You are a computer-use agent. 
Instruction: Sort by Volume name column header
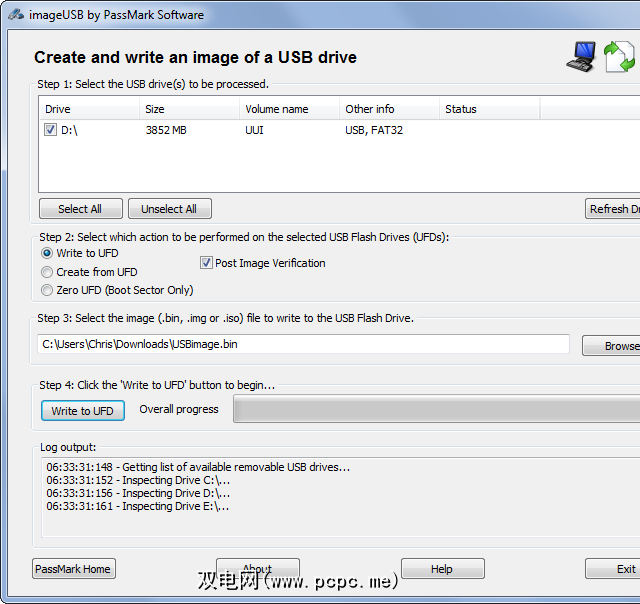[x=289, y=109]
